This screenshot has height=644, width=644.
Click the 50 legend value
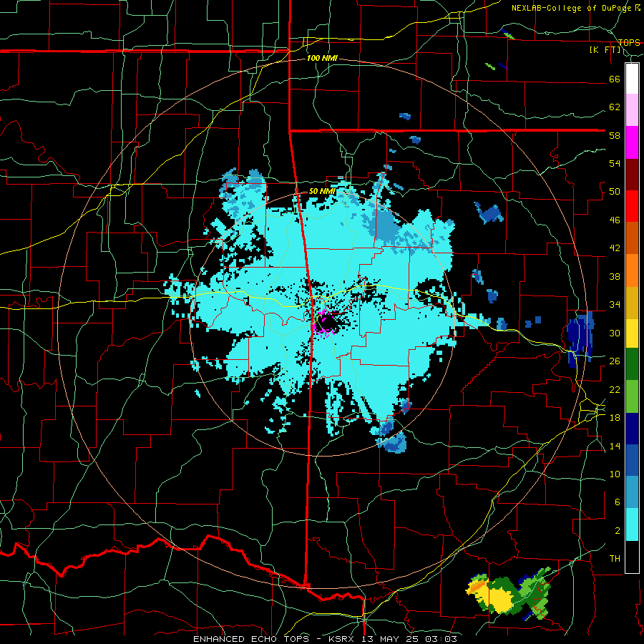(x=615, y=192)
